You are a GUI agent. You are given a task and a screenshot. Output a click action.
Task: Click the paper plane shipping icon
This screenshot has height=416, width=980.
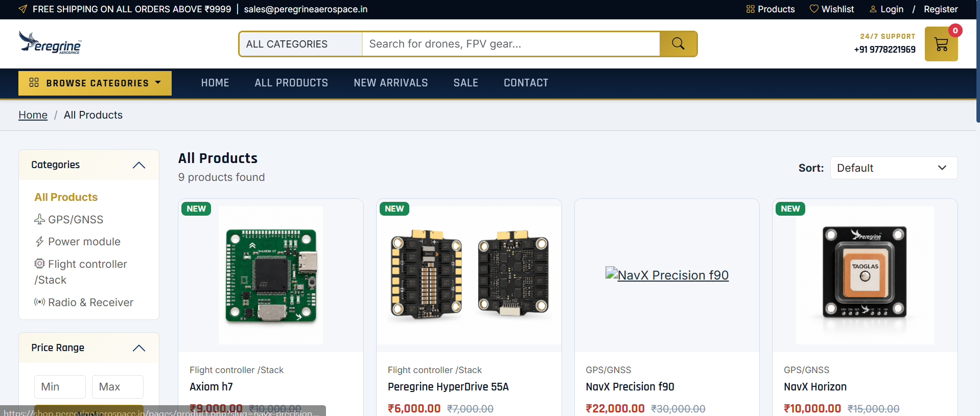[x=23, y=9]
